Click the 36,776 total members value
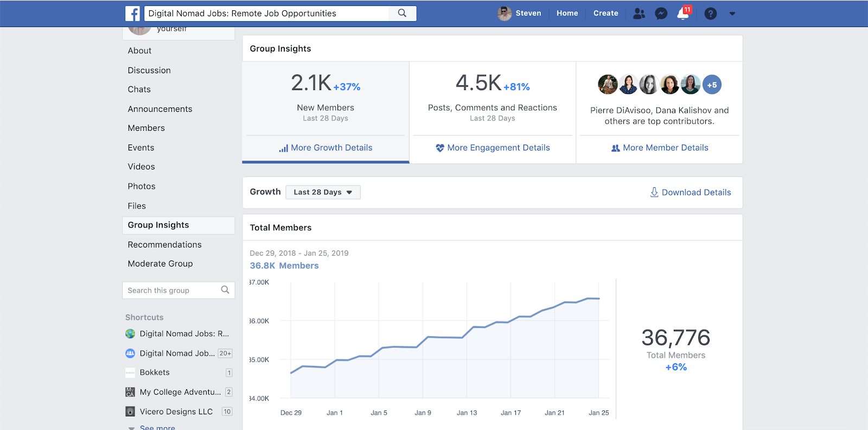This screenshot has height=430, width=868. pyautogui.click(x=676, y=338)
